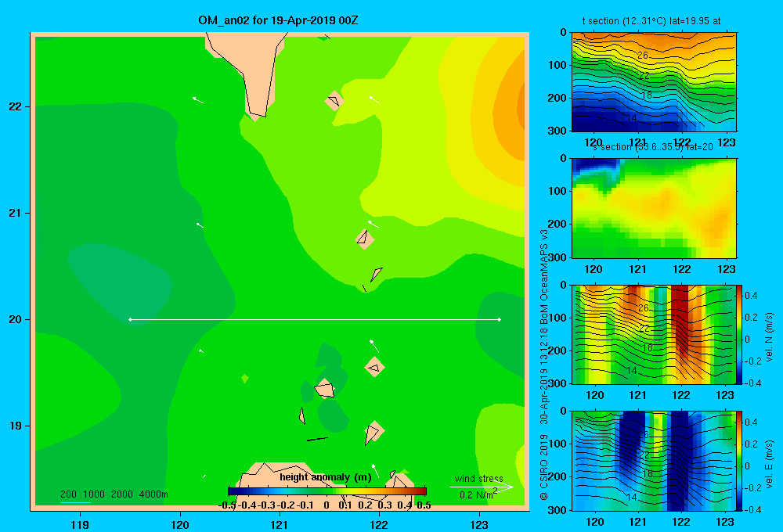Click latitude label 20 on main map axis
The image size is (783, 532).
point(16,319)
